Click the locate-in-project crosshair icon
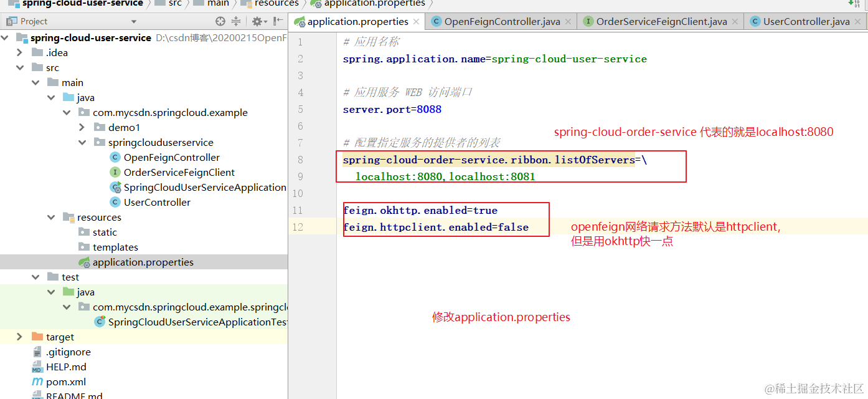This screenshot has height=399, width=868. [x=220, y=21]
